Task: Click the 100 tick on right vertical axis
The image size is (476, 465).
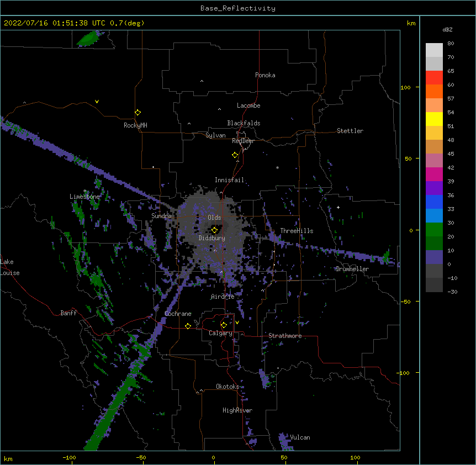Action: [x=405, y=87]
